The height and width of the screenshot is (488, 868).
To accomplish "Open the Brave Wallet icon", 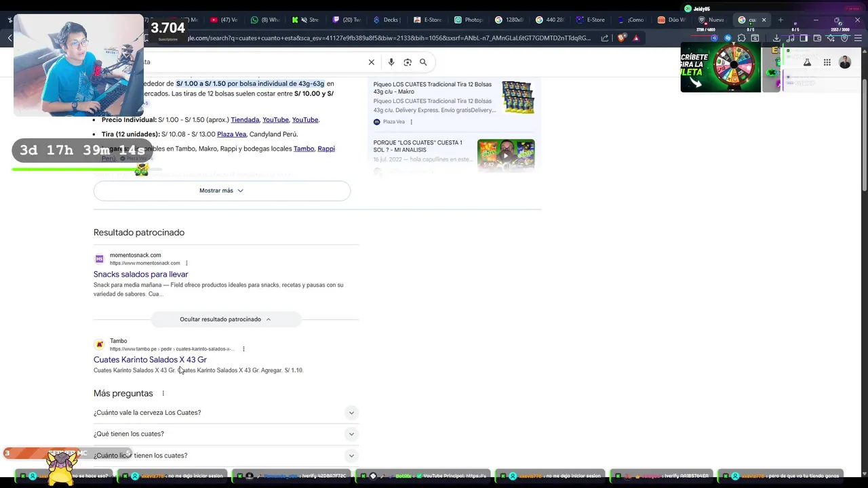I will [817, 38].
